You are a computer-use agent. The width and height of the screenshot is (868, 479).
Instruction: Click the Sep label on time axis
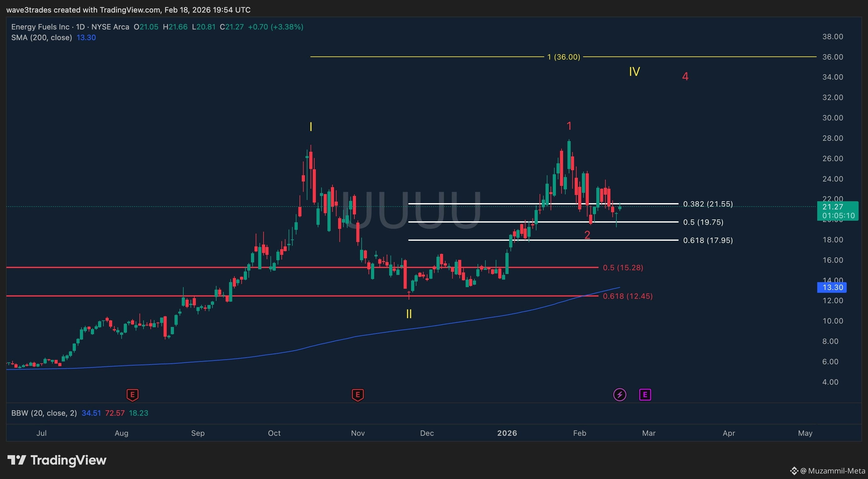(x=198, y=433)
